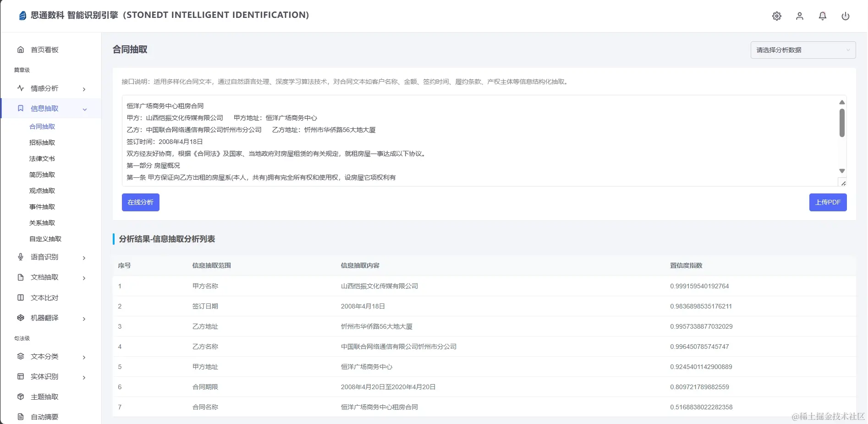Click the bookmark icon beside 信息抽取
The height and width of the screenshot is (424, 868).
(21, 108)
